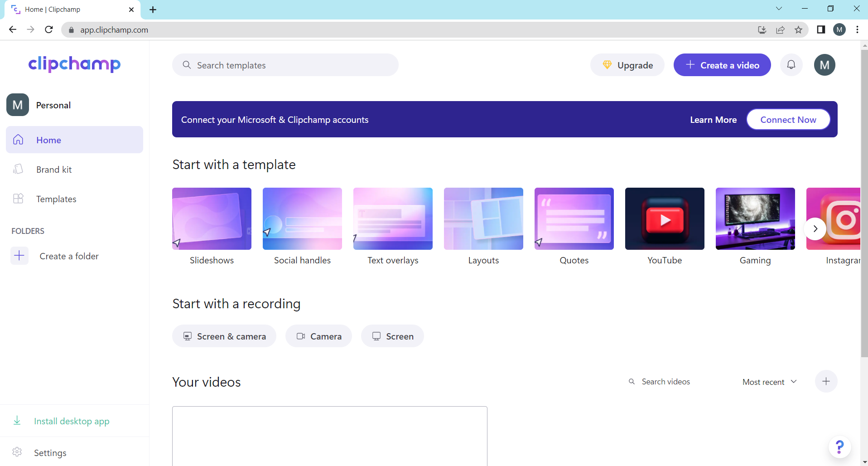Click the browser bookmark star
868x466 pixels.
tap(799, 29)
